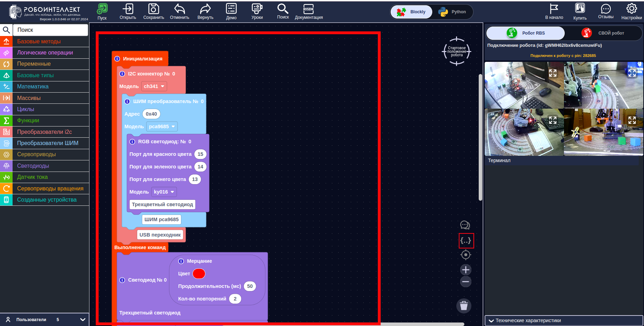
Task: Edit Кол-во повторений value 2
Action: tap(235, 299)
